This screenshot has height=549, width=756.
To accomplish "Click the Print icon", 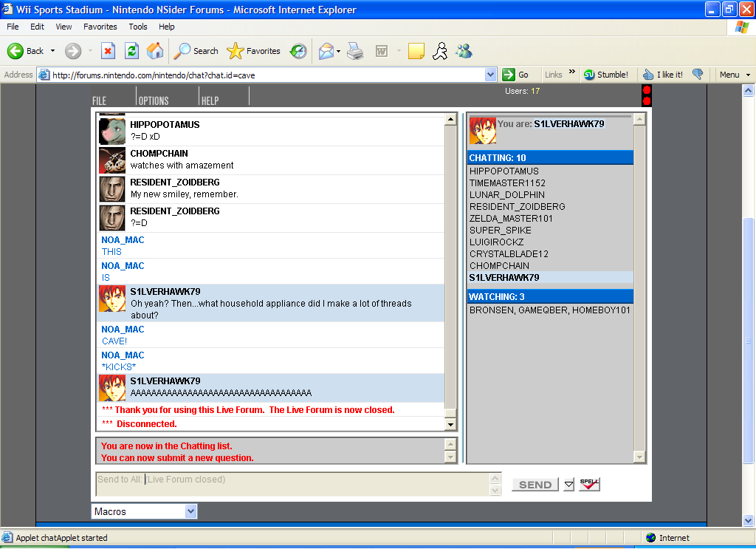I will coord(355,51).
